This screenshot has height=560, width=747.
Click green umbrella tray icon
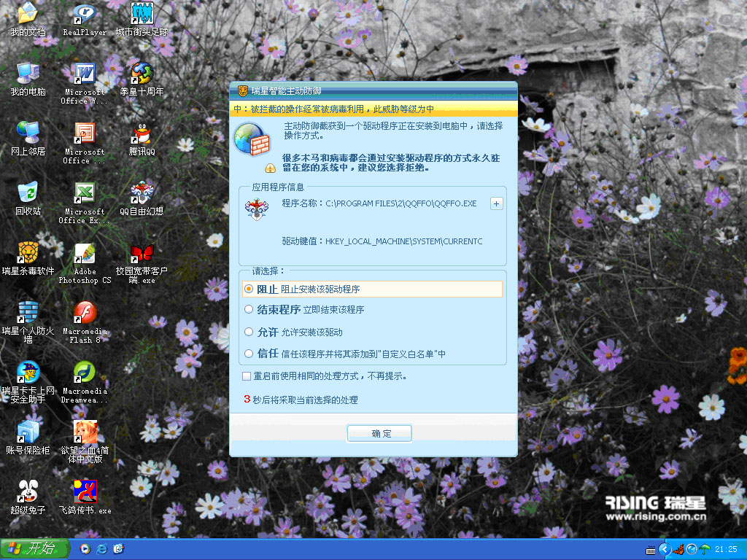[x=705, y=550]
